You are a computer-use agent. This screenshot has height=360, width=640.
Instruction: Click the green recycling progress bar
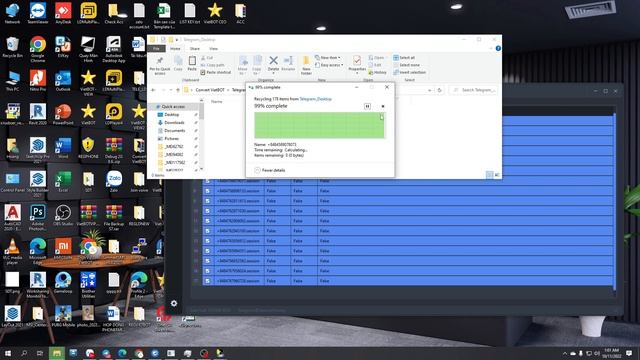[x=319, y=125]
